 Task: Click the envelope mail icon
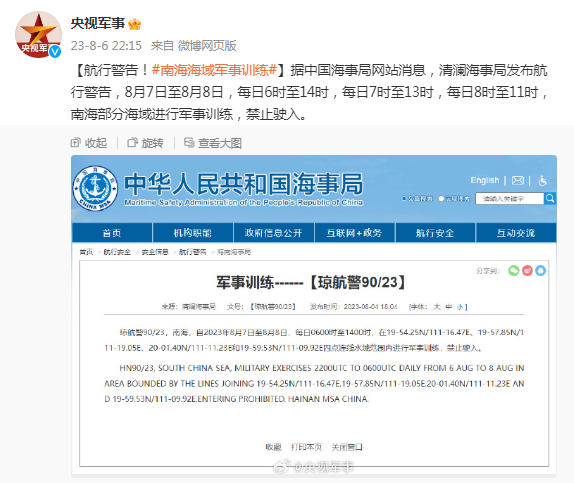point(518,180)
